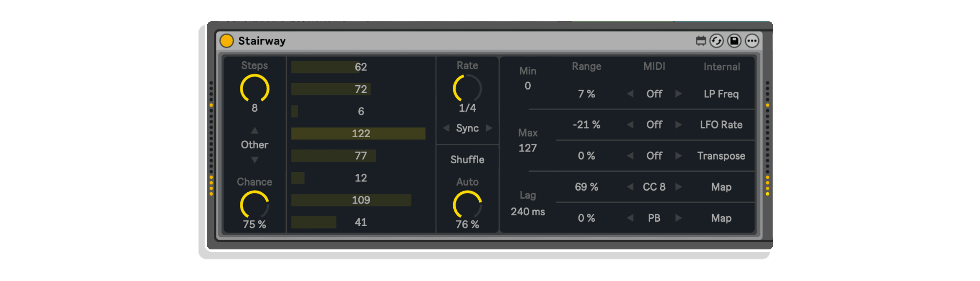Image resolution: width=980 pixels, height=281 pixels.
Task: Click left MIDI arrow in LP Freq row
Action: [630, 94]
